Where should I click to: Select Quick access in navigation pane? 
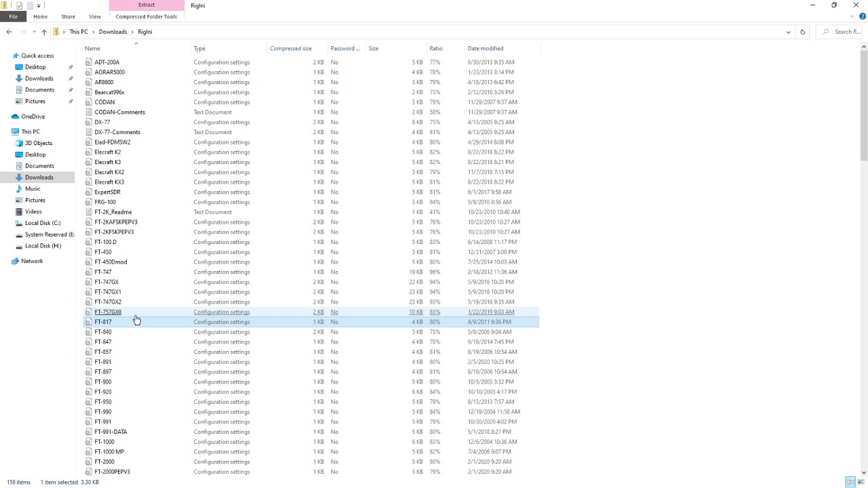[37, 56]
